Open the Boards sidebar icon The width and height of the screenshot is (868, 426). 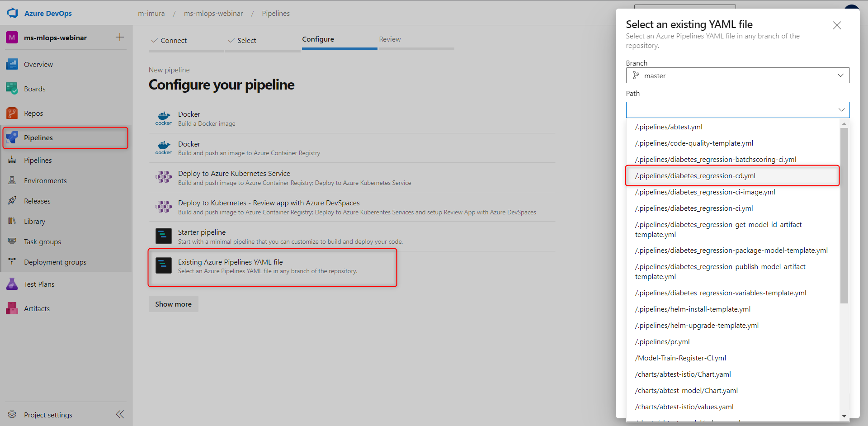[12, 89]
